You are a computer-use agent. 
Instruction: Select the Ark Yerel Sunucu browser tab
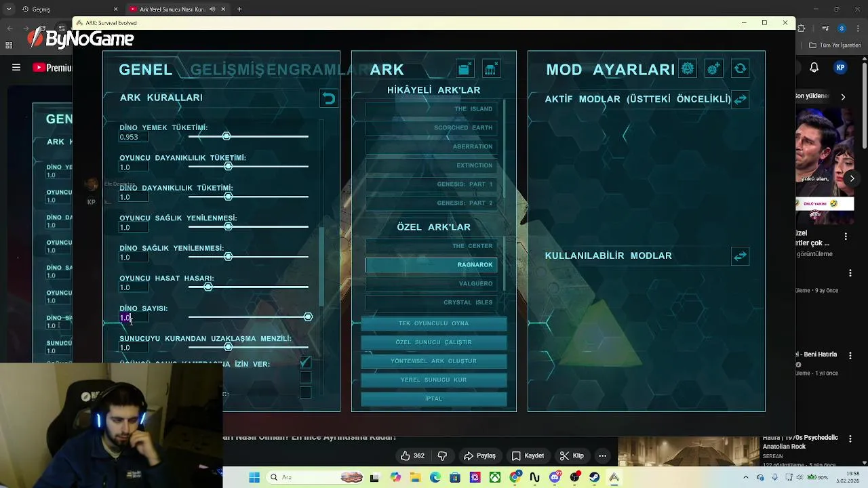[x=178, y=9]
